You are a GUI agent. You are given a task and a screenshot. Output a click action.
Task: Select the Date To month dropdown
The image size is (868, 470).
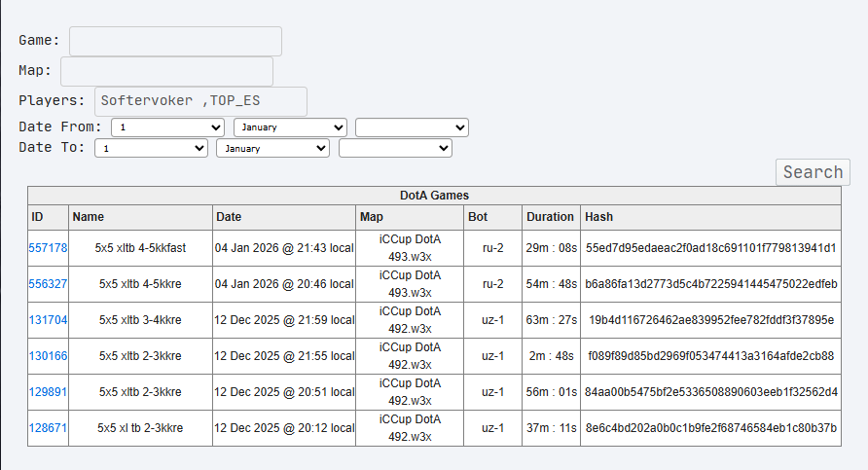(273, 148)
